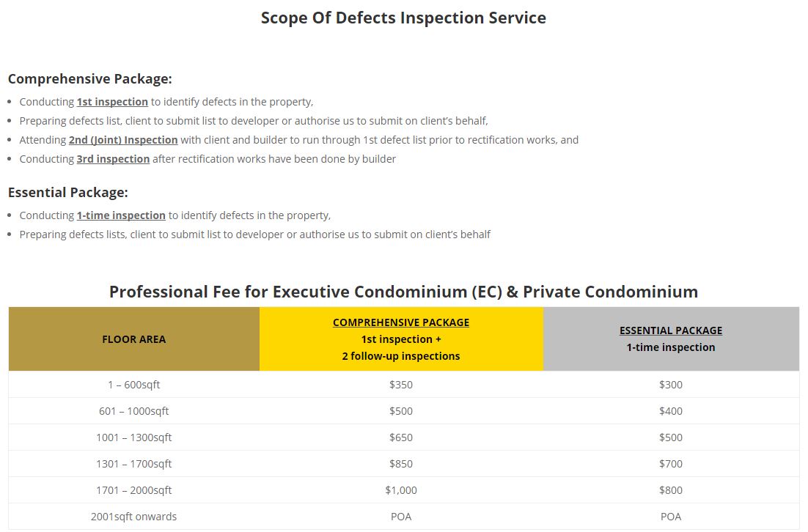Click the '2nd (Joint) Inspection' underlined text
The image size is (808, 532).
(123, 140)
